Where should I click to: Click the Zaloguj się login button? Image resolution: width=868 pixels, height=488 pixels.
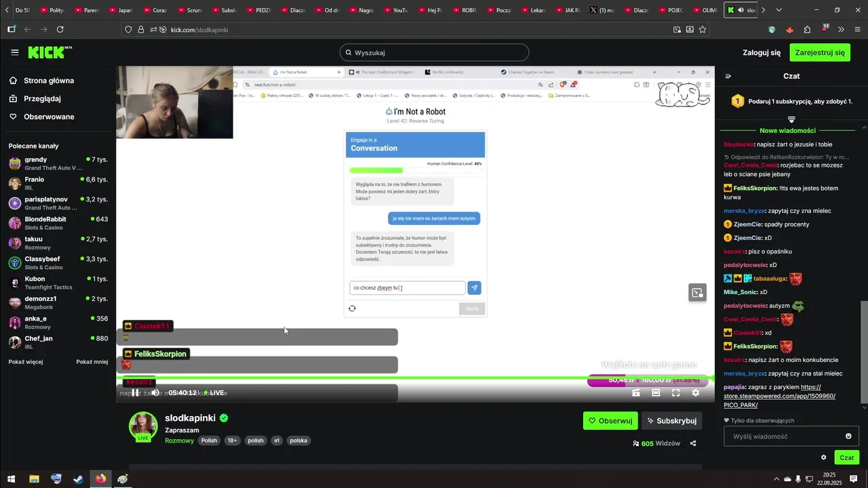coord(762,52)
